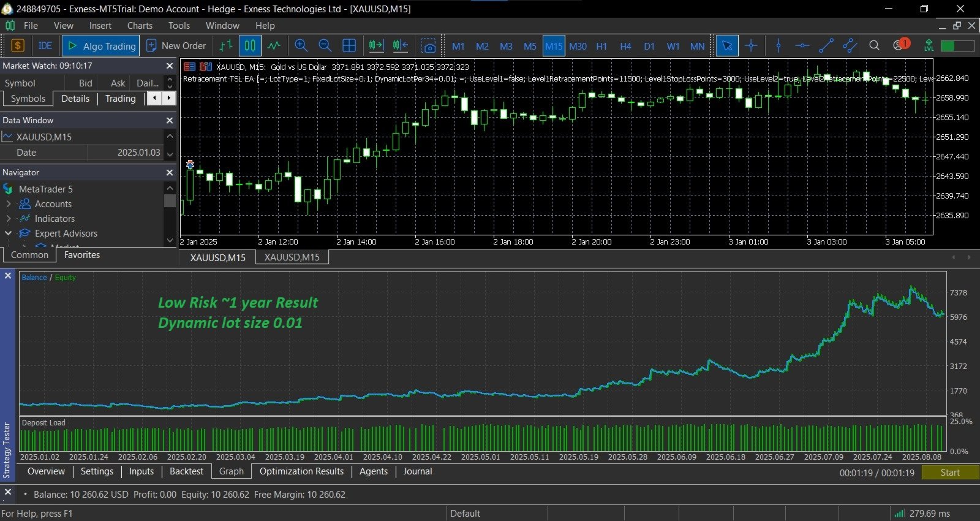The width and height of the screenshot is (980, 521).
Task: Open the Tools menu
Action: [x=179, y=26]
